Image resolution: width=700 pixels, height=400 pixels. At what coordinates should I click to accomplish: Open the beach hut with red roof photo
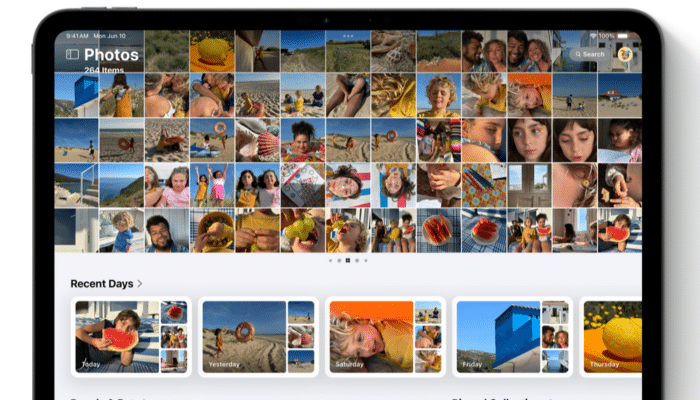click(620, 95)
